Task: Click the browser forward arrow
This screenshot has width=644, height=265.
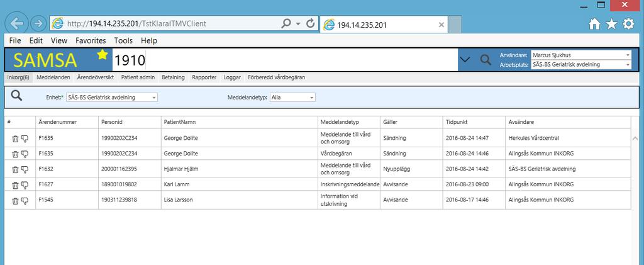Action: point(38,23)
